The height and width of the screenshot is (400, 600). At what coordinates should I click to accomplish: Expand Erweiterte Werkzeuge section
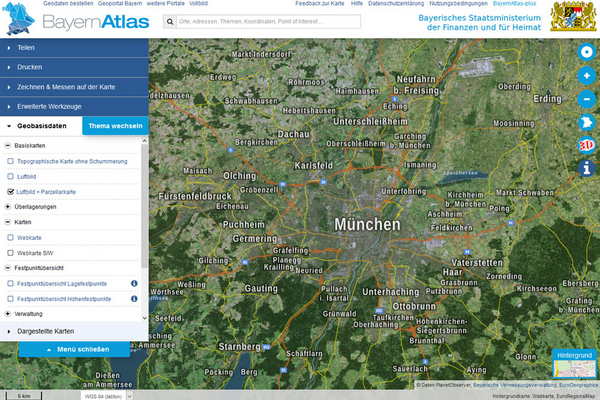74,106
